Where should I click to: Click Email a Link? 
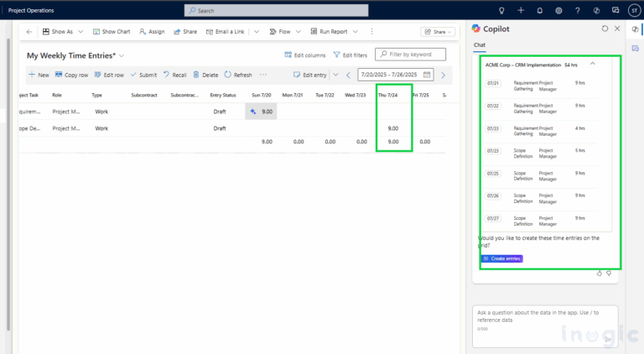click(225, 32)
